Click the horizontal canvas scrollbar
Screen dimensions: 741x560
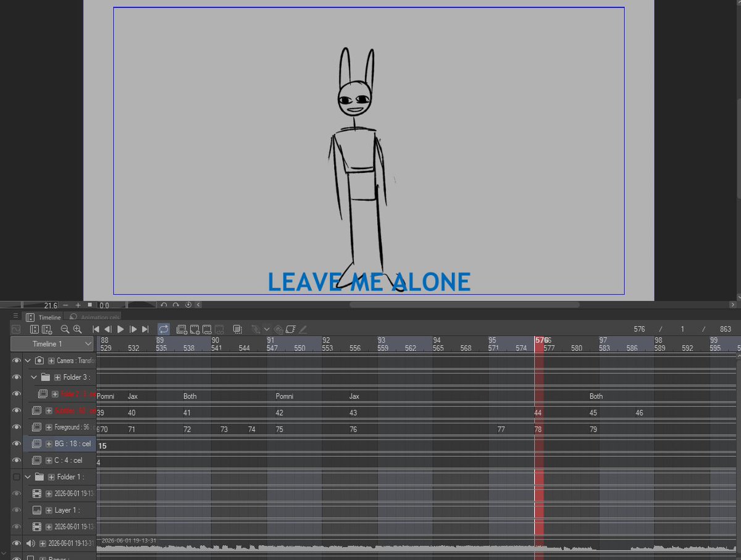point(464,305)
